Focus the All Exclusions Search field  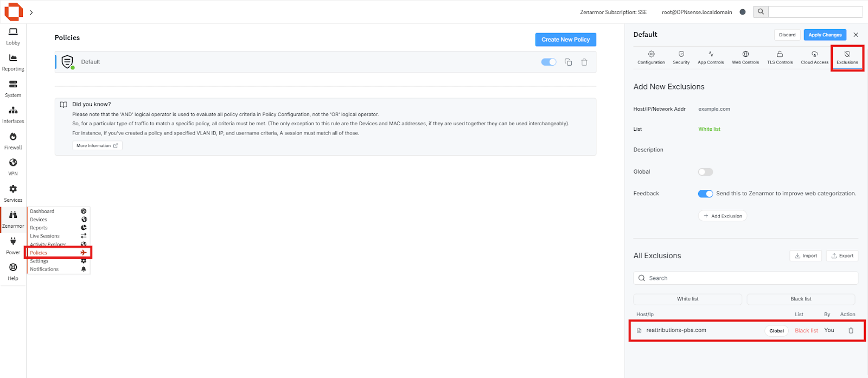pyautogui.click(x=745, y=278)
